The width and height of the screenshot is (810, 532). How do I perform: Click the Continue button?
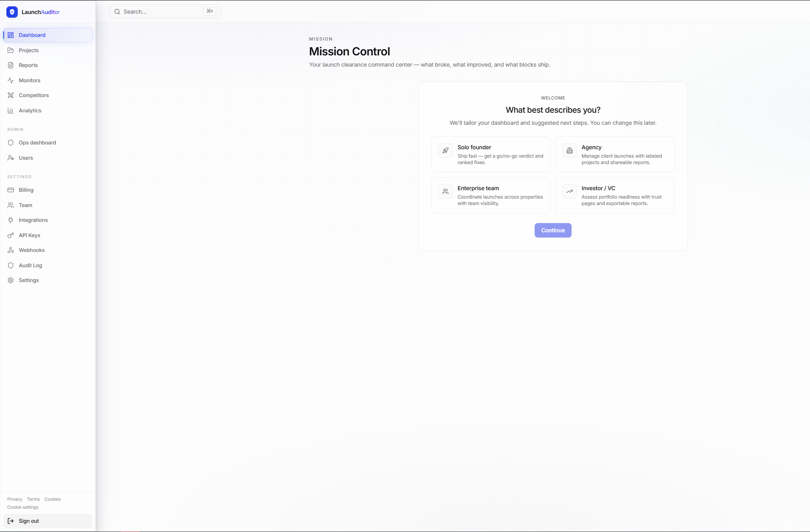pos(553,230)
